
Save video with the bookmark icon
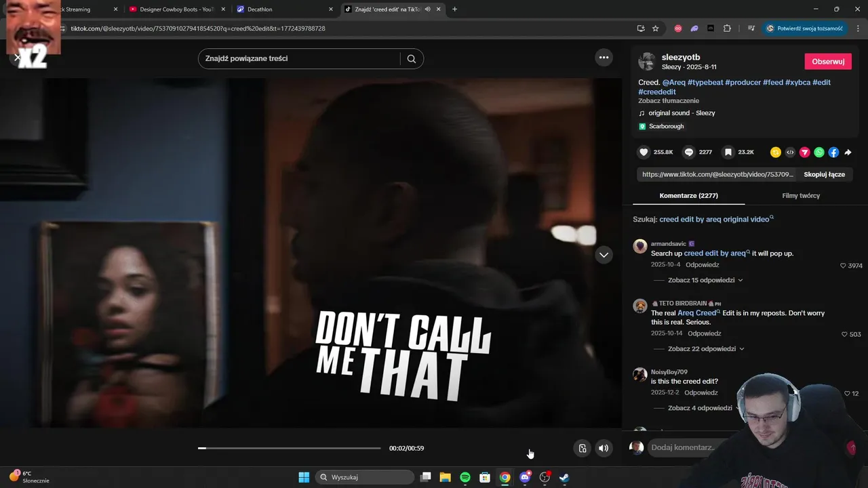coord(728,152)
